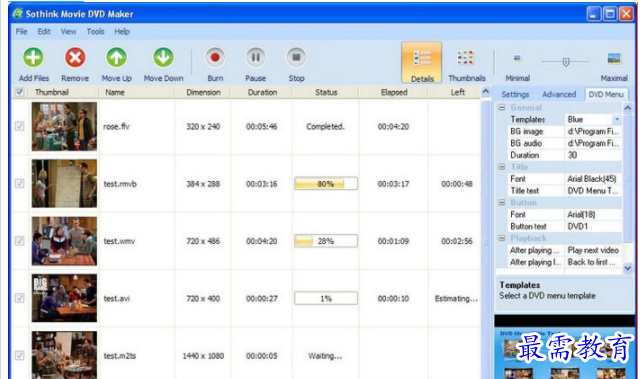
Task: Select the test.rmvb thumbnail
Action: (64, 184)
